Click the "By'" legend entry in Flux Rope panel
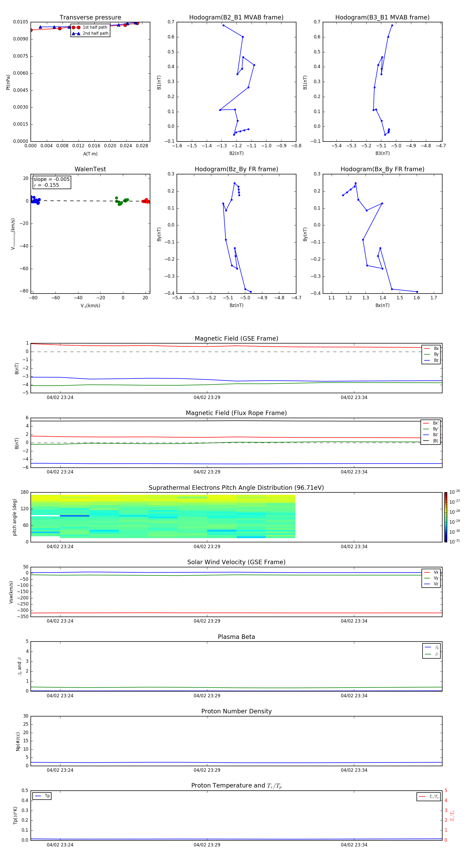473x868 pixels. tap(431, 429)
